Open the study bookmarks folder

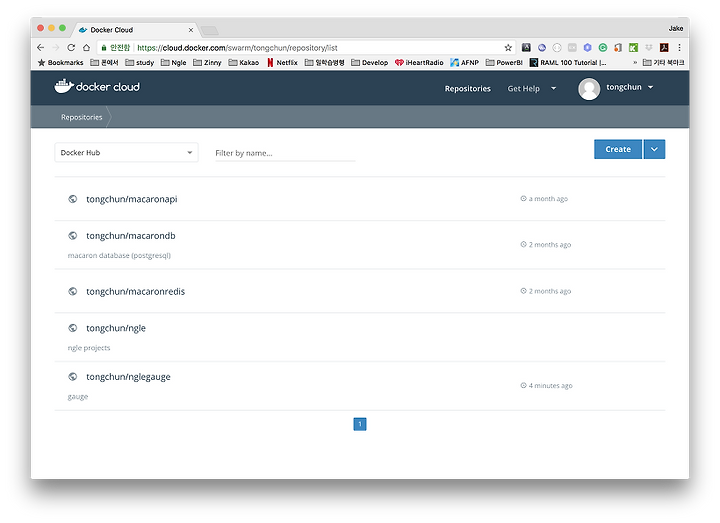[140, 62]
